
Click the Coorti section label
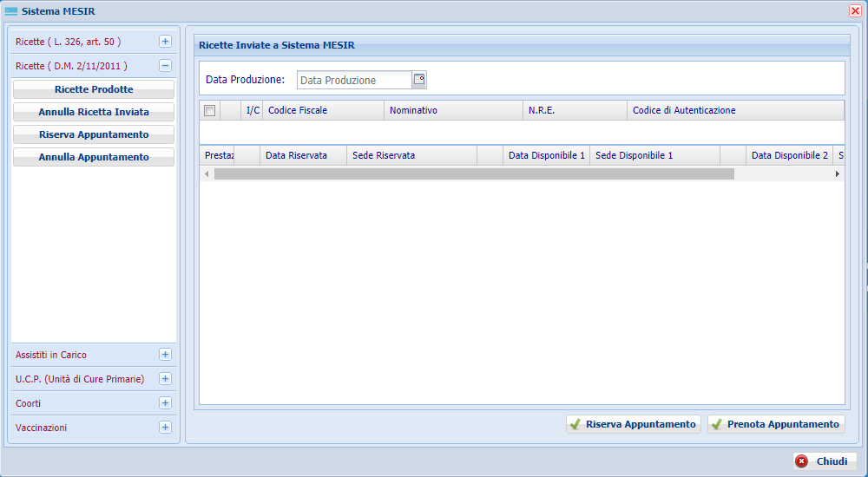29,403
